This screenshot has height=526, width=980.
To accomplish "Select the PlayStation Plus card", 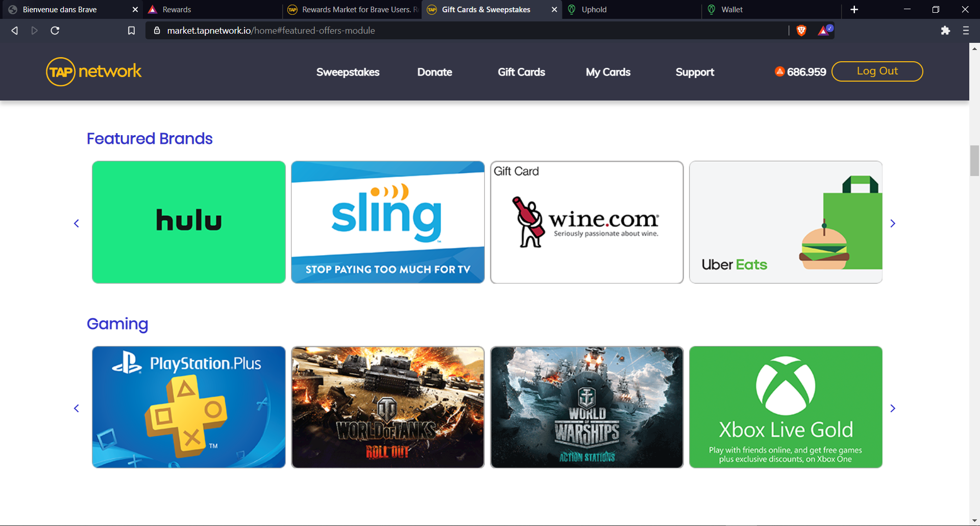I will [x=189, y=407].
